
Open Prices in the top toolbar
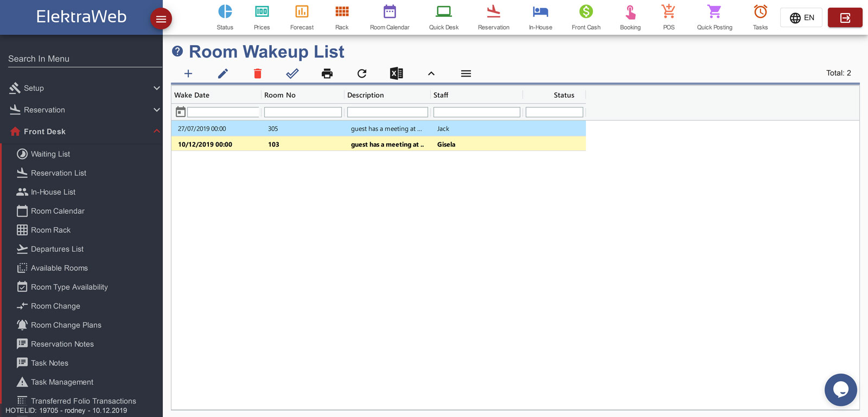(x=261, y=17)
